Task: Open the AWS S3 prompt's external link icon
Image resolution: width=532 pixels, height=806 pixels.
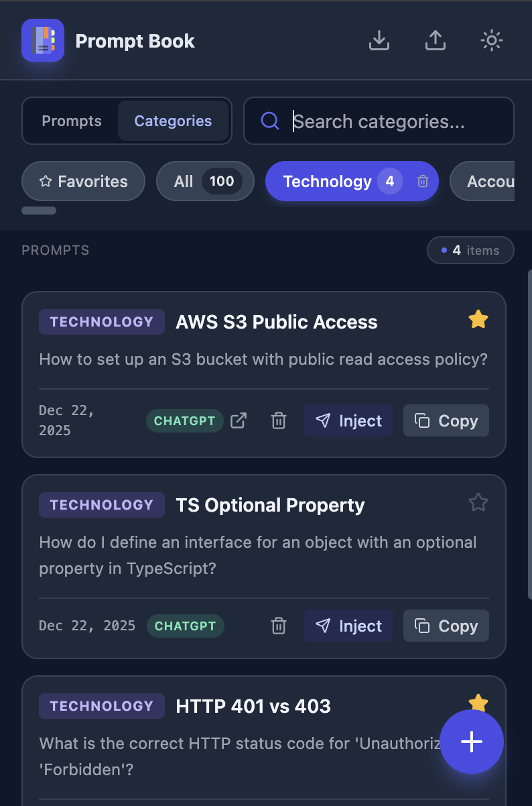Action: click(x=239, y=420)
